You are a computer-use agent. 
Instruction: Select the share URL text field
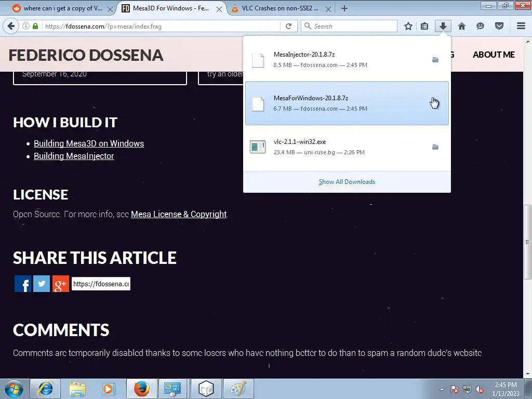pyautogui.click(x=101, y=284)
